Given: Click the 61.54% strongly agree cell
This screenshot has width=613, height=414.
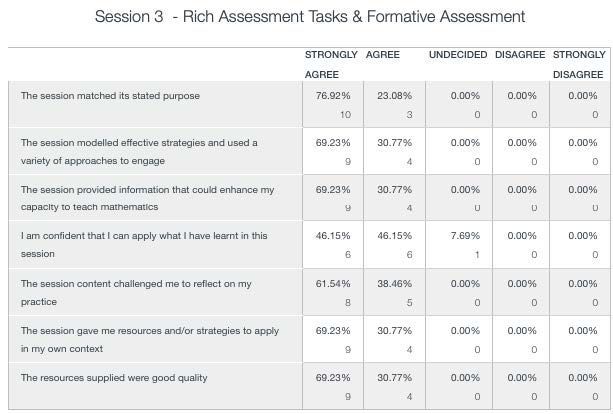Looking at the screenshot, I should [333, 284].
